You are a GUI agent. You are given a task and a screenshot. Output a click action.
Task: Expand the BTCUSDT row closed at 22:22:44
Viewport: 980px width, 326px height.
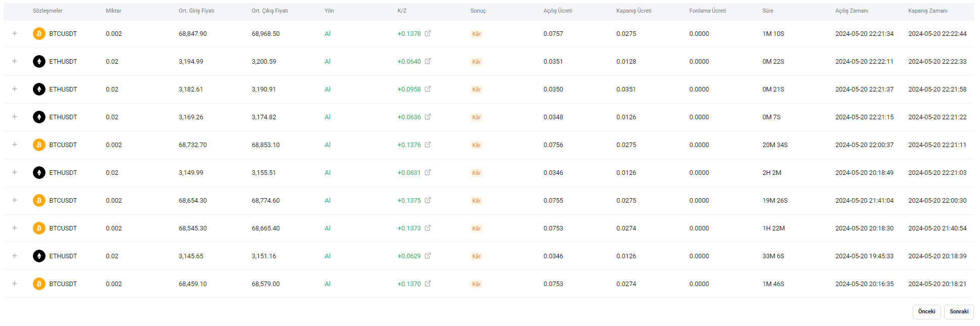click(x=15, y=33)
